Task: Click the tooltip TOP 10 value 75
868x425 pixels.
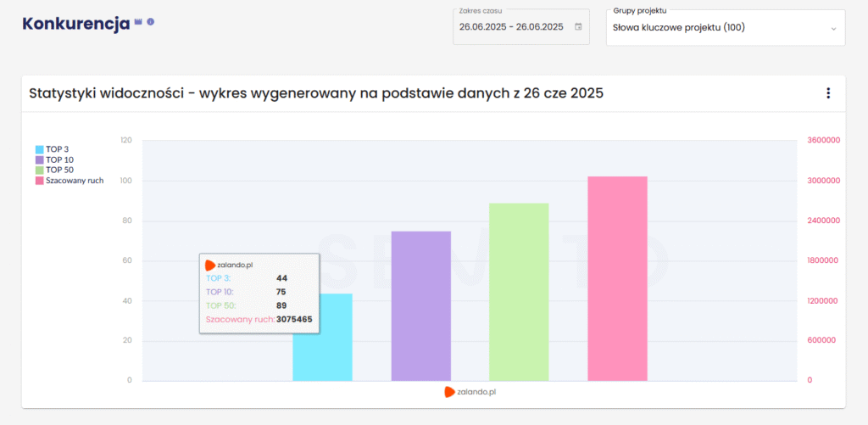Action: [281, 292]
